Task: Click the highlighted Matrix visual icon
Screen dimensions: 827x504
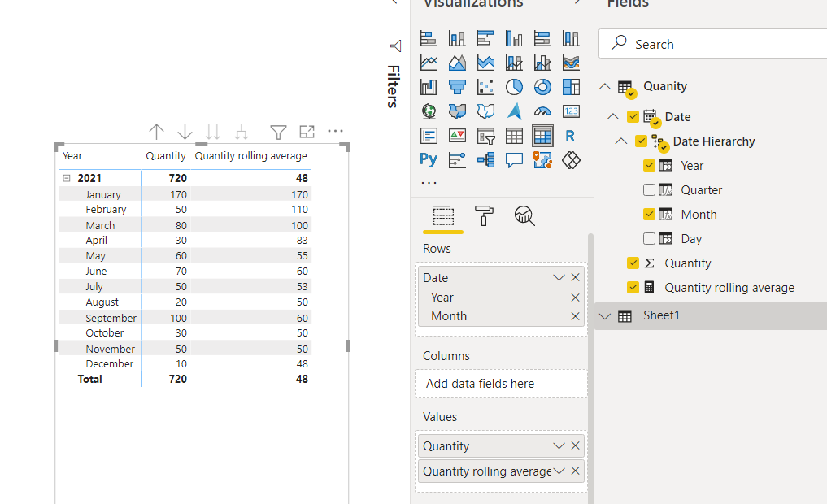Action: coord(542,136)
